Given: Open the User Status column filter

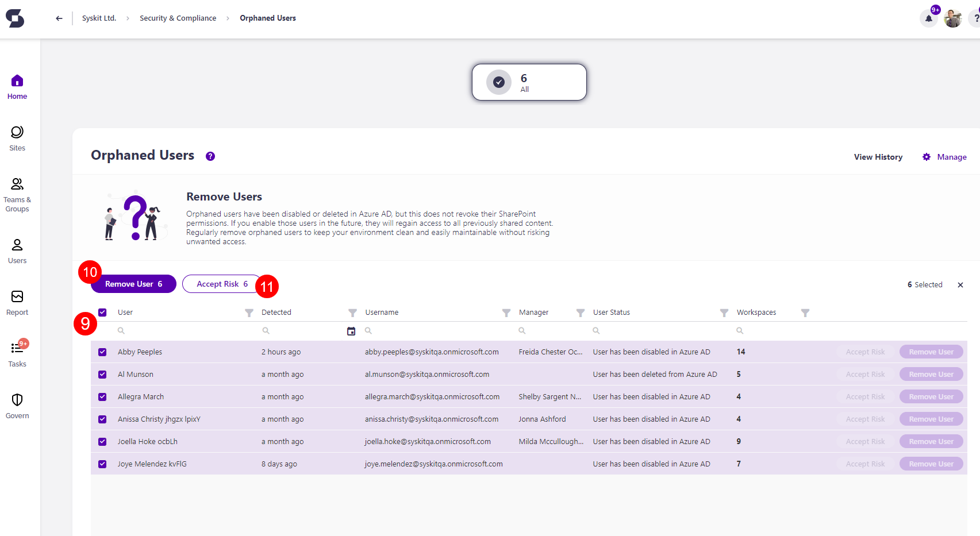Looking at the screenshot, I should click(x=724, y=313).
